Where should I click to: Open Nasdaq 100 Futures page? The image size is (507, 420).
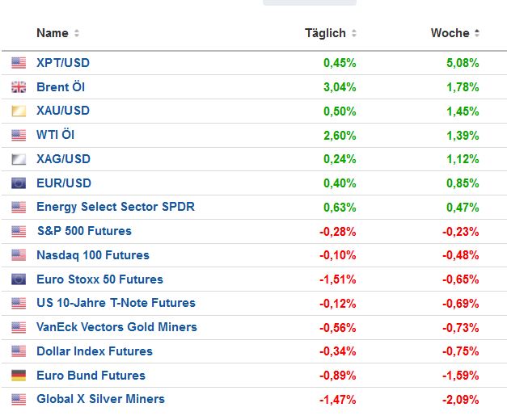pyautogui.click(x=92, y=255)
